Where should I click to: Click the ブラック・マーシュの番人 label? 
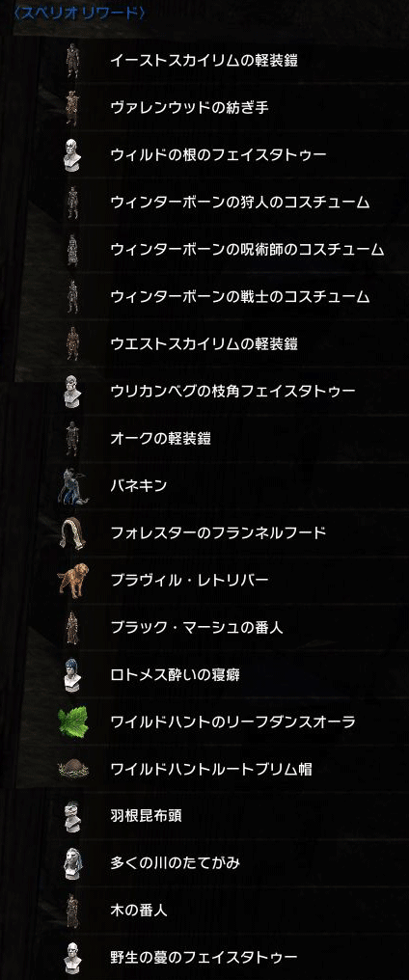pyautogui.click(x=197, y=628)
